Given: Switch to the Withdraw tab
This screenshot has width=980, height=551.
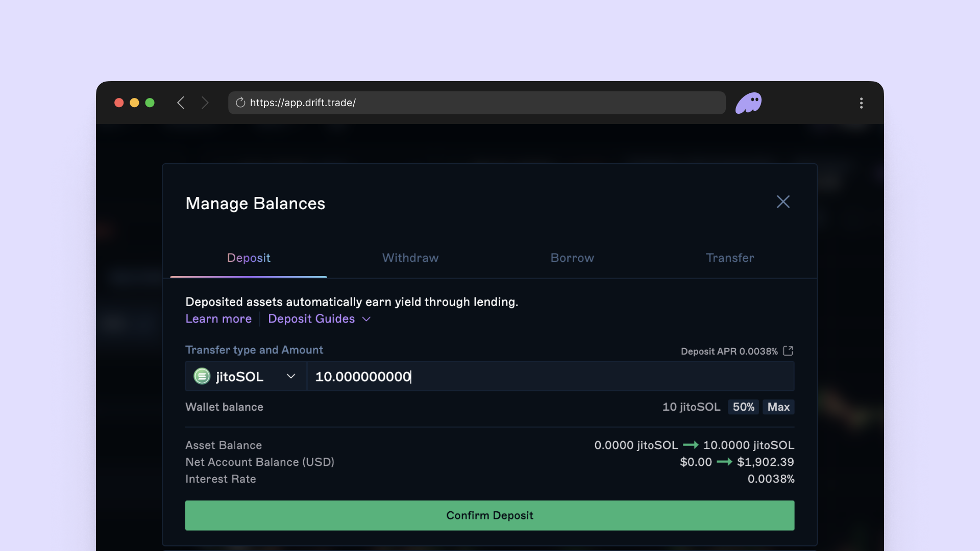Looking at the screenshot, I should tap(410, 258).
